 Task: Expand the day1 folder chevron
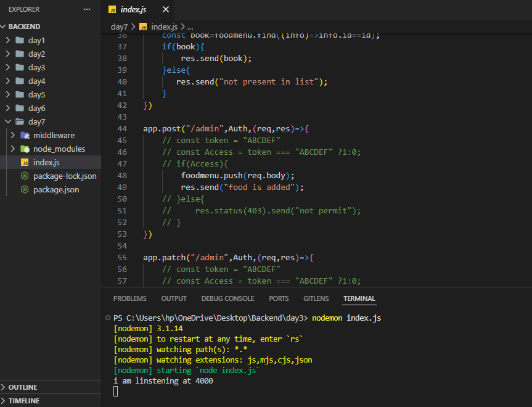pos(8,40)
